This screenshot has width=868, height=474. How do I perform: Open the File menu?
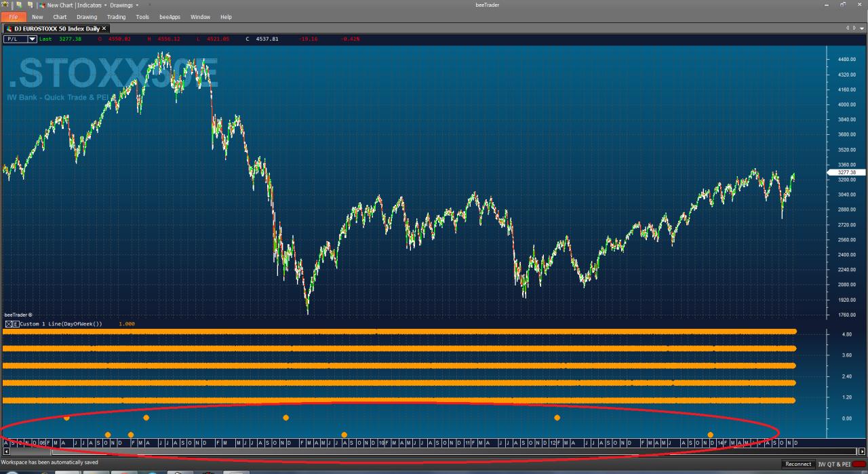click(x=14, y=17)
